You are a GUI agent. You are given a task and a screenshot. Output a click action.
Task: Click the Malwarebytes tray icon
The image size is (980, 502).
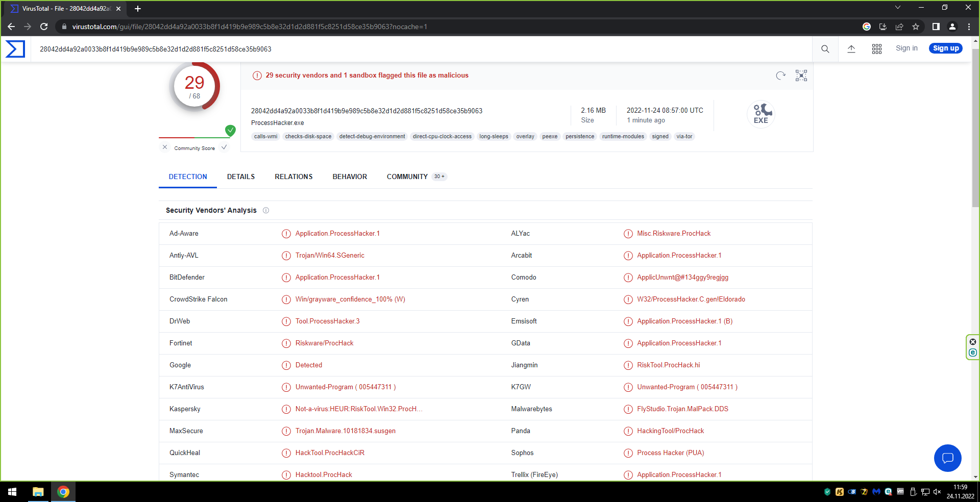876,492
